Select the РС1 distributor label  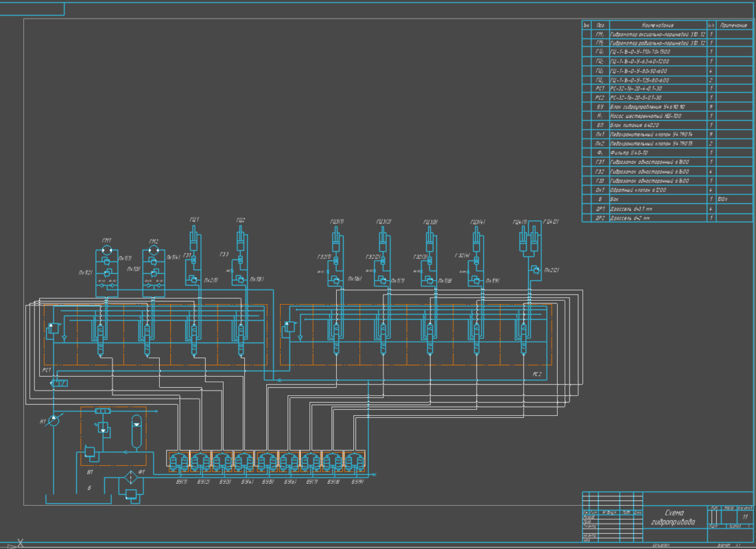[x=47, y=370]
